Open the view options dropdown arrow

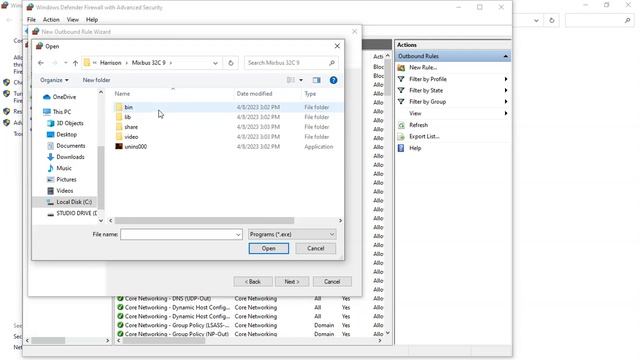coord(301,80)
